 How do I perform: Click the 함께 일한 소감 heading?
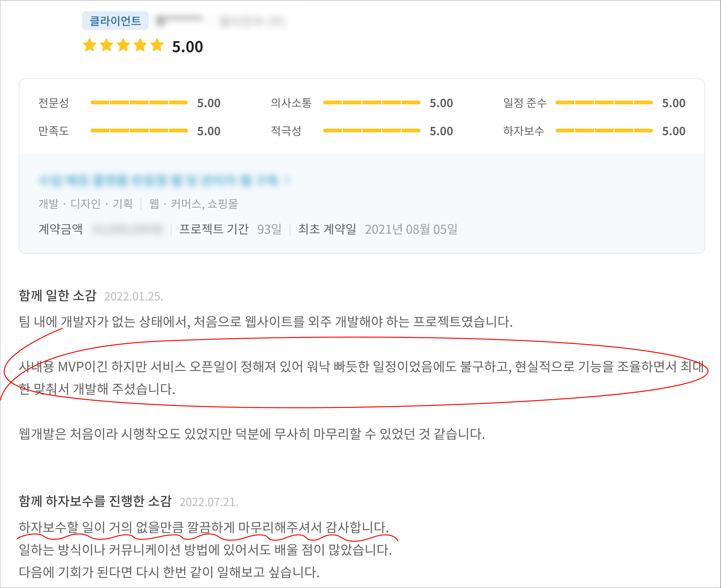pyautogui.click(x=58, y=296)
